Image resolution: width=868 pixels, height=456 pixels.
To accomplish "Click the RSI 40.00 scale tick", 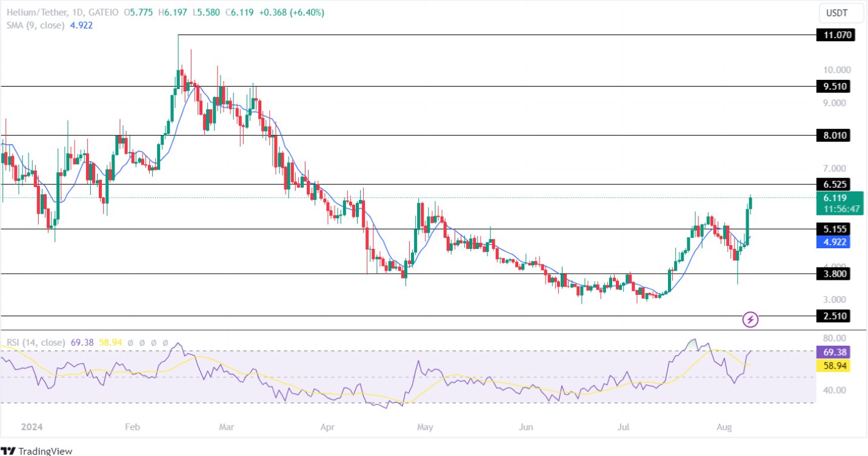I will coord(834,390).
